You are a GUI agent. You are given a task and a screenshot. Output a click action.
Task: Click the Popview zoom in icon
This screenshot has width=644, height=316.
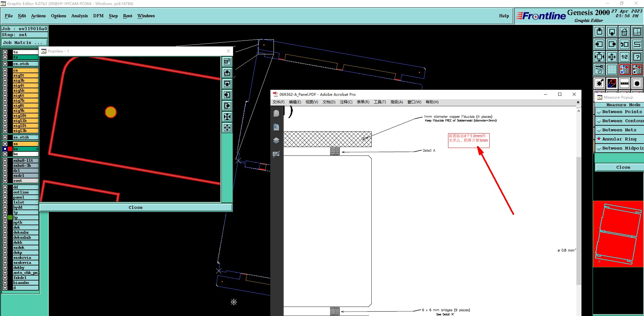pos(227,117)
